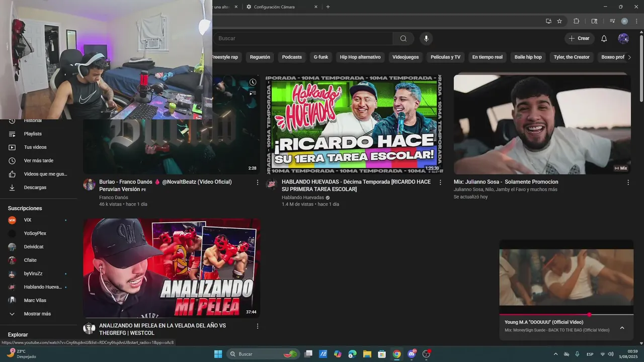Click the YouTube search input field

click(x=304, y=39)
